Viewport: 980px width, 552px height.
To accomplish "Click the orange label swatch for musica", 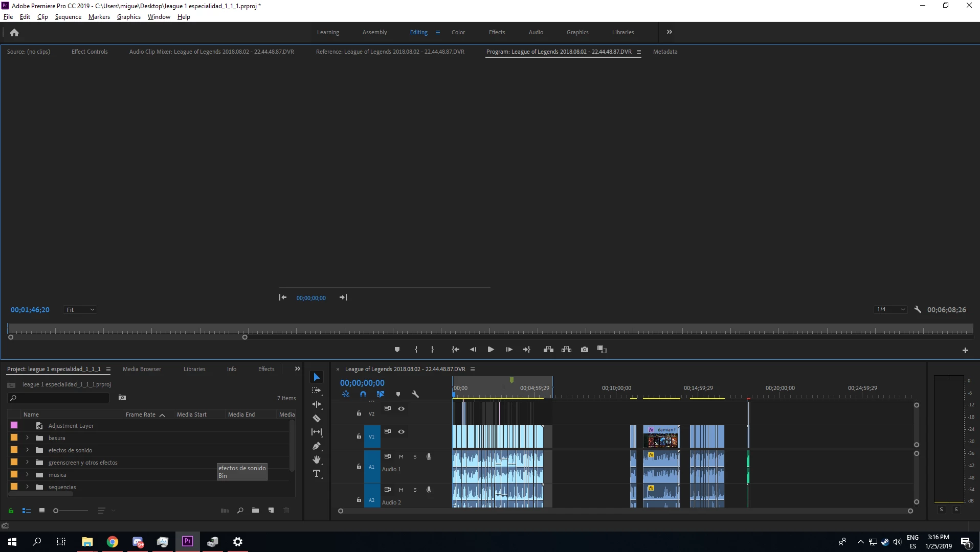I will [x=14, y=474].
